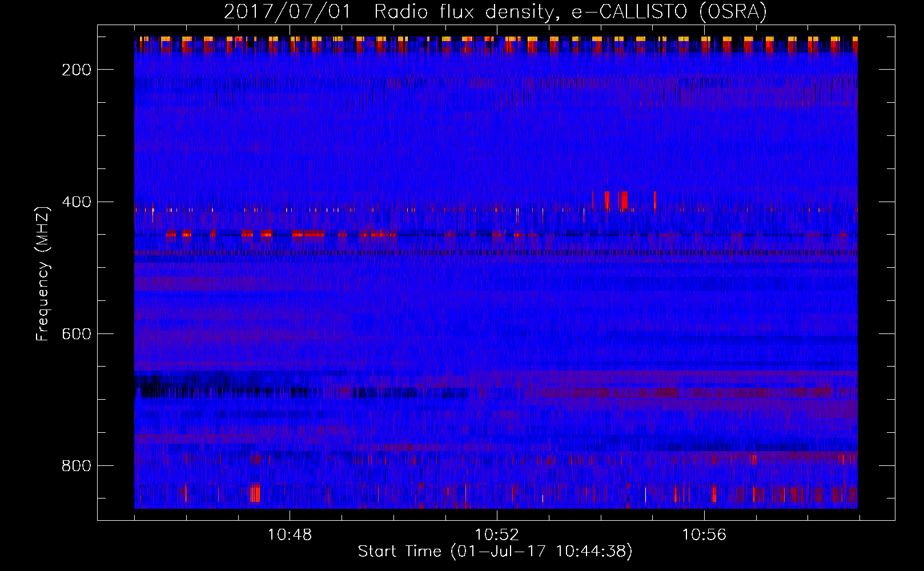924x571 pixels.
Task: Click the bright red block near 850 MHz
Action: pyautogui.click(x=255, y=493)
